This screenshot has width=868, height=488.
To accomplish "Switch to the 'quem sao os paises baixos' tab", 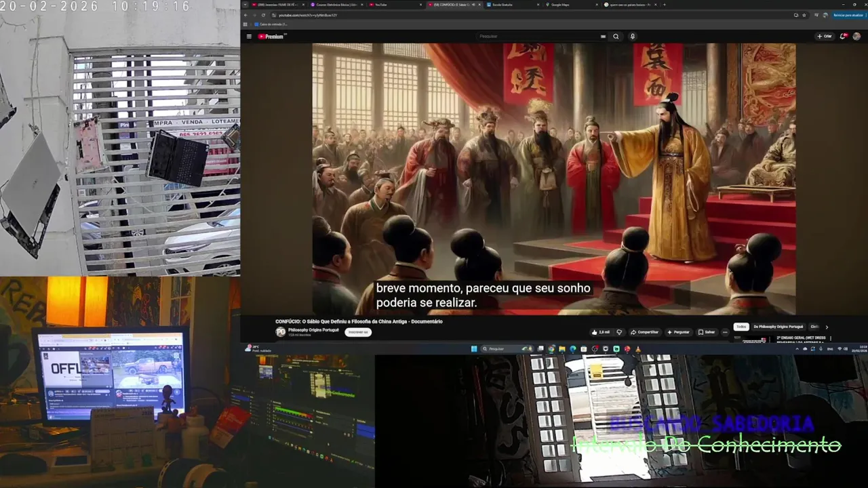I will [629, 5].
